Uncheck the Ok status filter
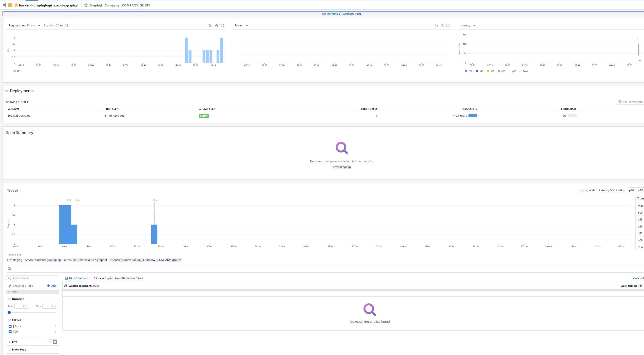The image size is (644, 355). pyautogui.click(x=10, y=331)
